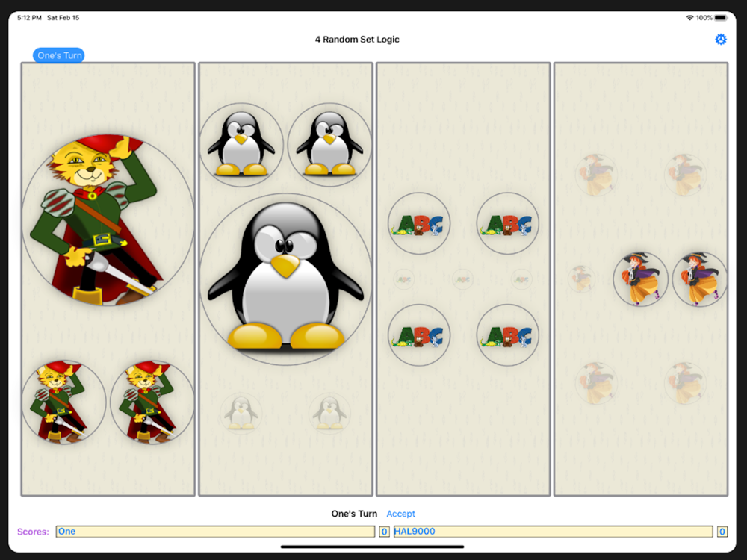Select the upper-right ABC circle
747x560 pixels.
point(508,223)
